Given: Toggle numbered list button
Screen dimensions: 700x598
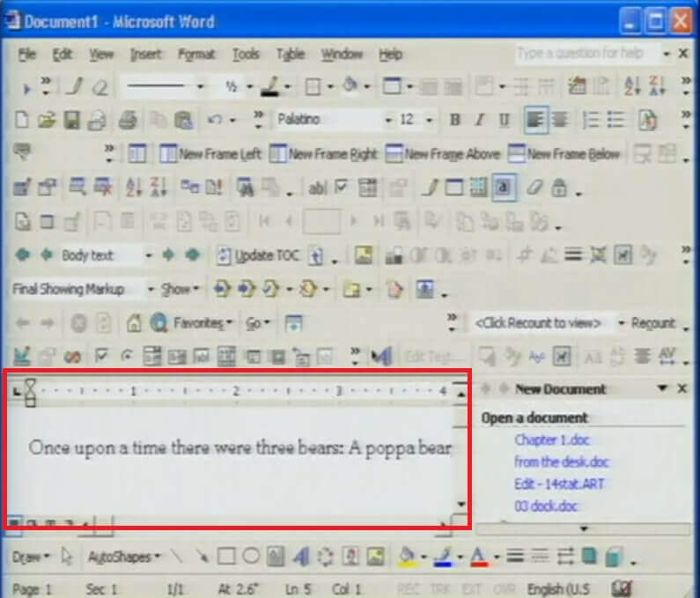Looking at the screenshot, I should 591,120.
